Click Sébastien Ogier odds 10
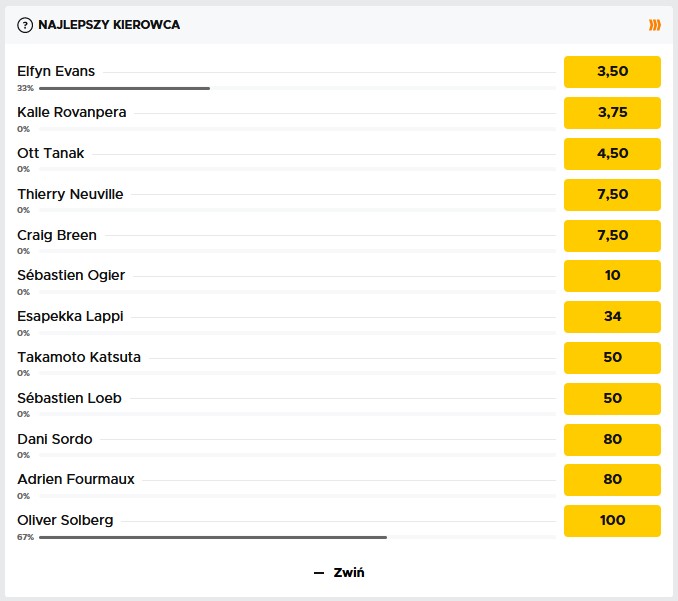The width and height of the screenshot is (678, 601). (x=612, y=276)
